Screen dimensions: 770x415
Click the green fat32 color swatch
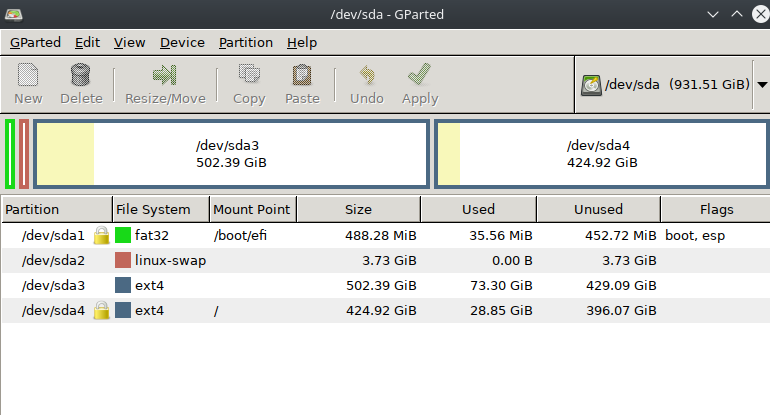[x=123, y=236]
